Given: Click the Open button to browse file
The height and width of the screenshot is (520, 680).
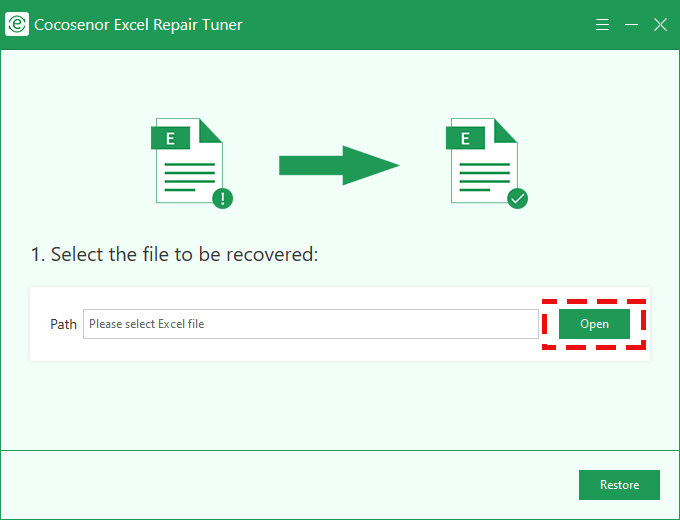Looking at the screenshot, I should coord(594,324).
